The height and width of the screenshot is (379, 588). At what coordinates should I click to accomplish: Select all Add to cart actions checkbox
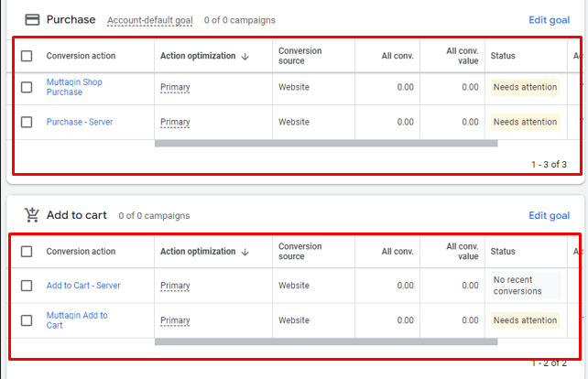[x=27, y=252]
